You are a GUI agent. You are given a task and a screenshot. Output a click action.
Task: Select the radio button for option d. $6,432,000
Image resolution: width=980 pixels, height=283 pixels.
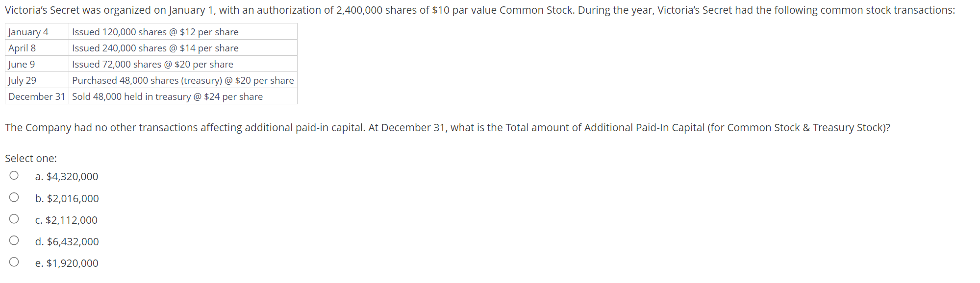coord(14,240)
